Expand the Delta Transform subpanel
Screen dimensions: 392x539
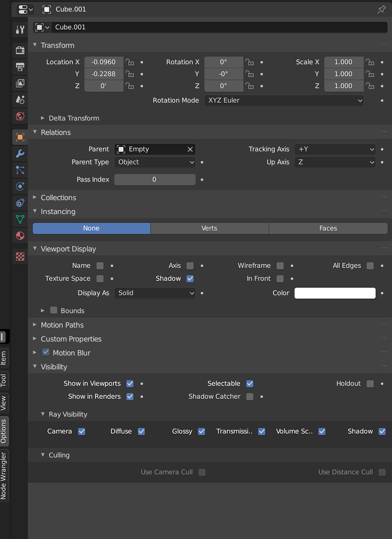click(x=43, y=118)
